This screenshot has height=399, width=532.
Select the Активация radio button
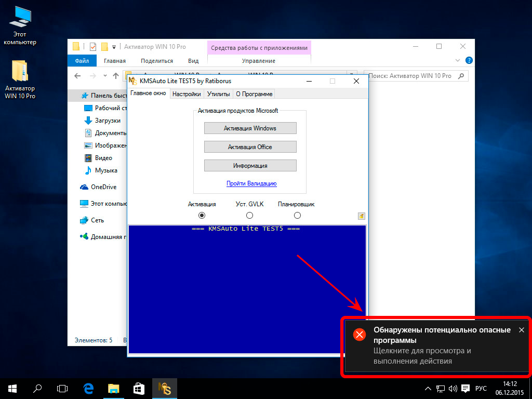point(202,215)
